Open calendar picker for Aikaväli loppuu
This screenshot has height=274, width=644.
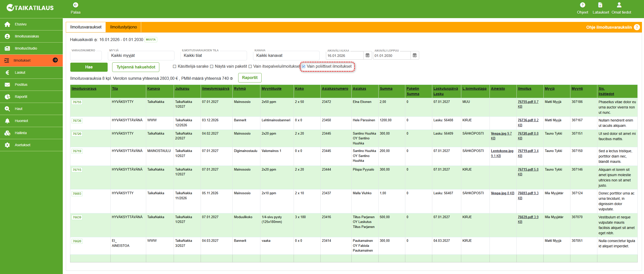tap(415, 56)
